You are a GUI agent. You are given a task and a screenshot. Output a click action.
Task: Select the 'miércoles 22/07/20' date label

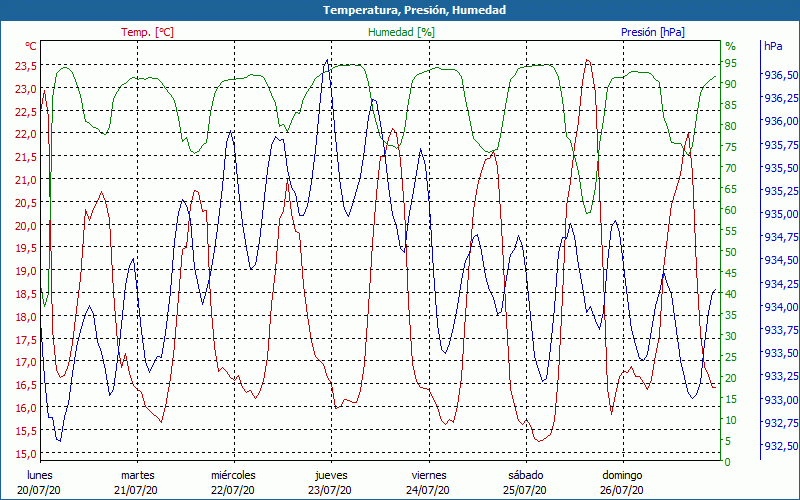point(233,483)
